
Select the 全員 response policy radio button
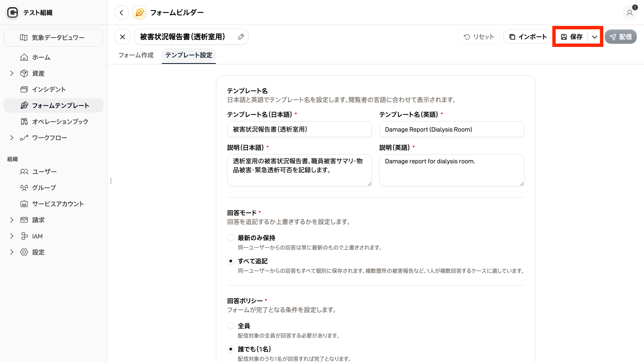[x=231, y=326]
